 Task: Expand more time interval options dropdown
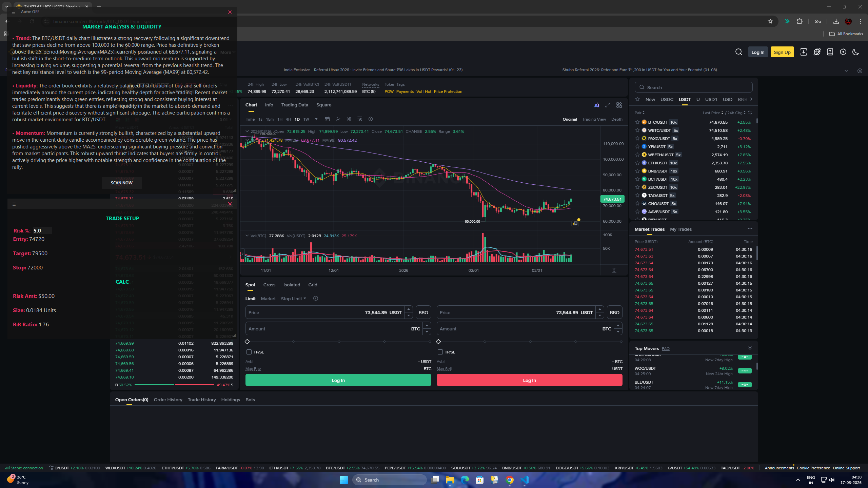pos(316,119)
